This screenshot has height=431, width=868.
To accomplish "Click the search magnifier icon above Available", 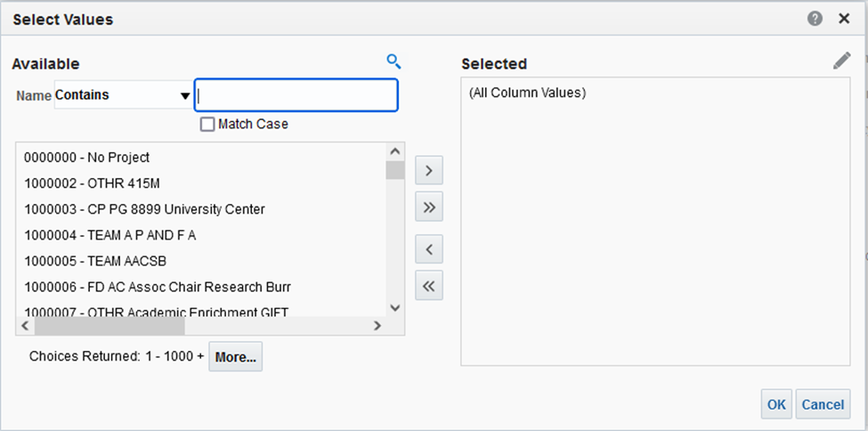I will tap(393, 61).
